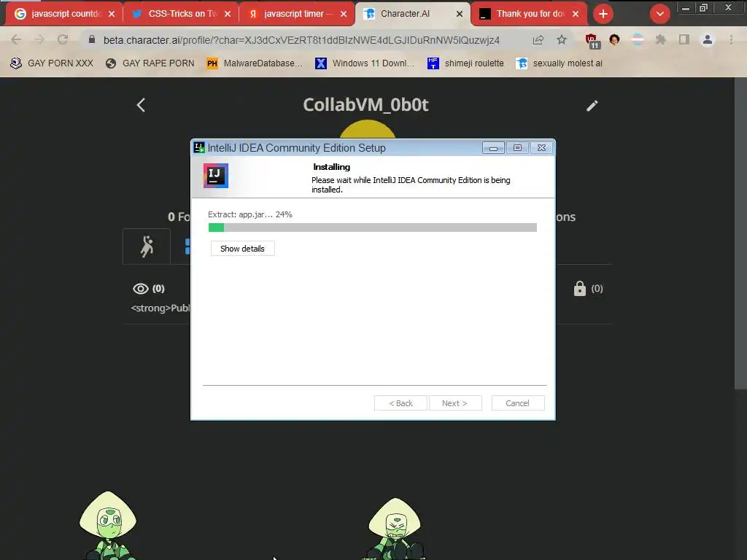Reload the page with the refresh icon
Screen dimensions: 747x560
(63, 39)
